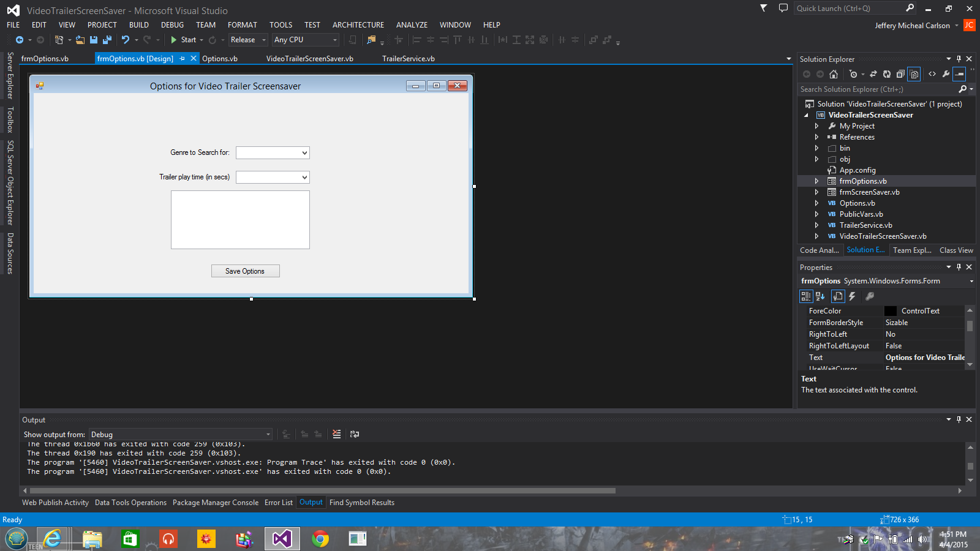Viewport: 980px width, 551px height.
Task: Click the Pending Changes Filter clock icon
Action: click(x=853, y=74)
